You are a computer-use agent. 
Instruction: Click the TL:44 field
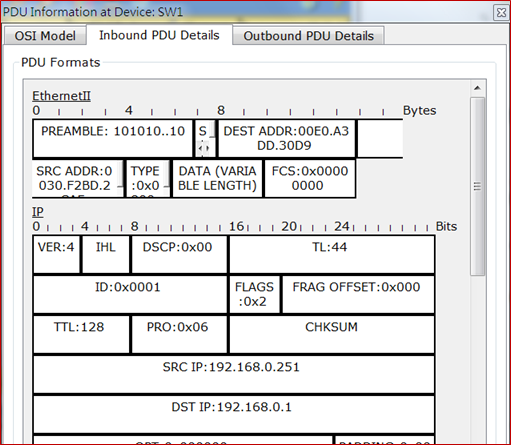coord(332,254)
